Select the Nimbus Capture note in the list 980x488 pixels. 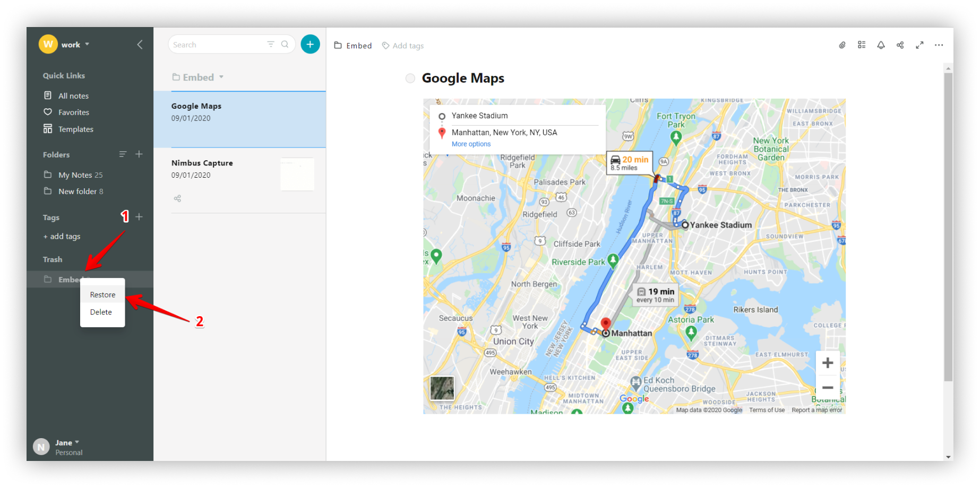click(240, 180)
